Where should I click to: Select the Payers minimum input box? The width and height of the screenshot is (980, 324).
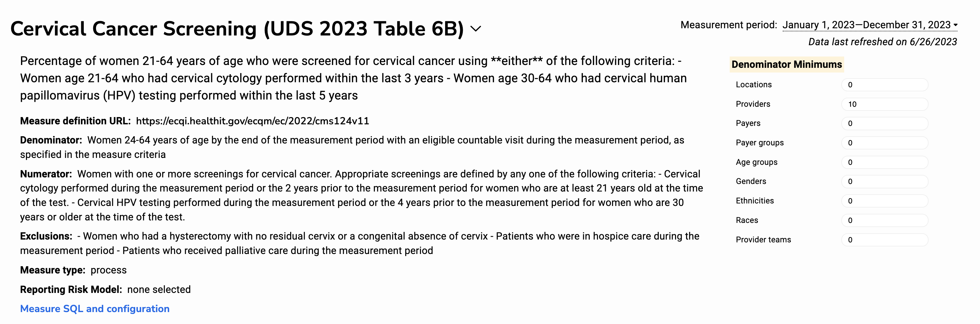pos(884,123)
